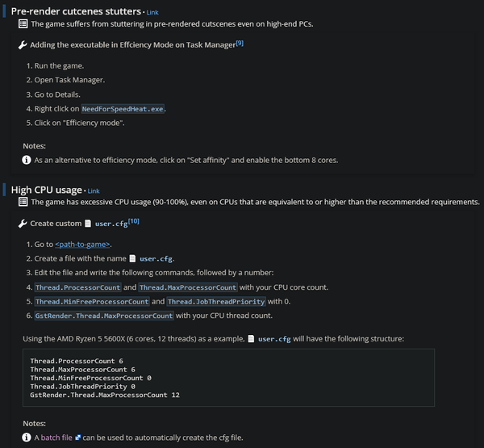Click the info icon beside the excessive CPU usage description
Image resolution: width=484 pixels, height=448 pixels.
(x=23, y=202)
